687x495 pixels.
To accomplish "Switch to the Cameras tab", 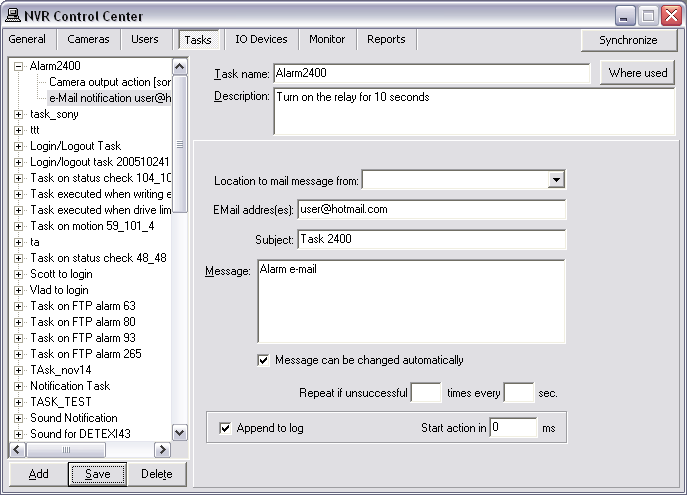I will point(88,39).
